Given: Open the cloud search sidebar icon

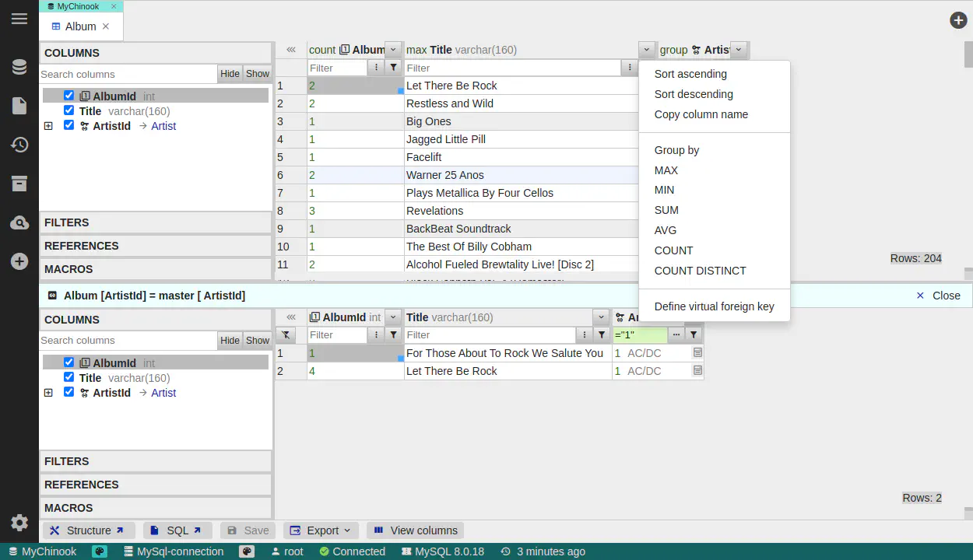Looking at the screenshot, I should 19,223.
